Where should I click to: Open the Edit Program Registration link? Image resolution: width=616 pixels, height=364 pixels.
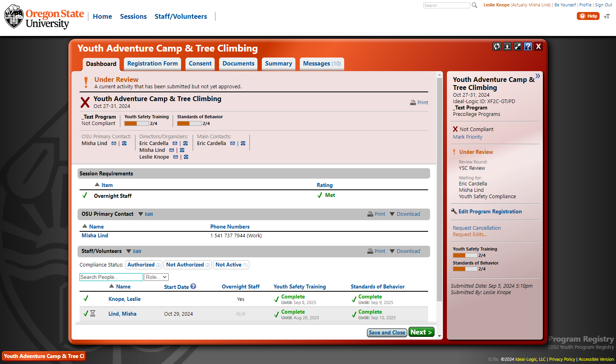[x=490, y=212]
